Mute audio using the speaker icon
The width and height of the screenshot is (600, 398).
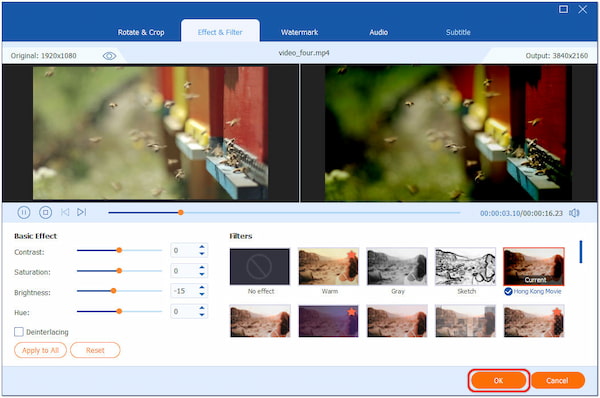tap(574, 213)
